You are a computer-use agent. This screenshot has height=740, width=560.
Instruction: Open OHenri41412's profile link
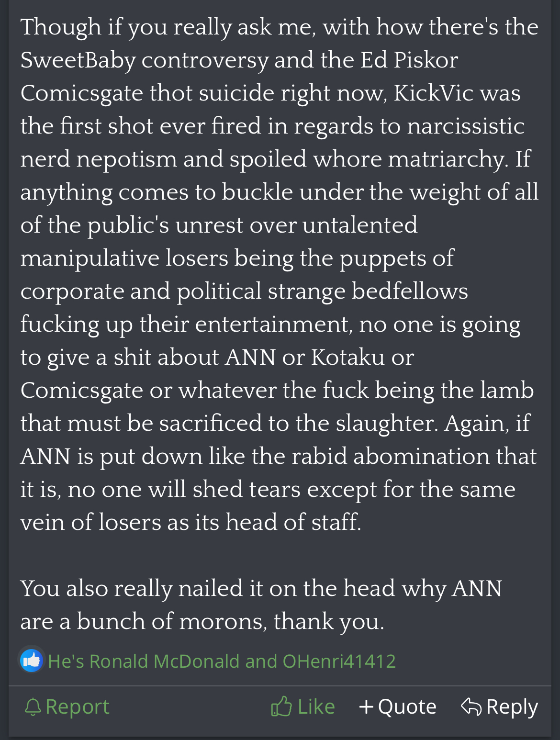339,661
